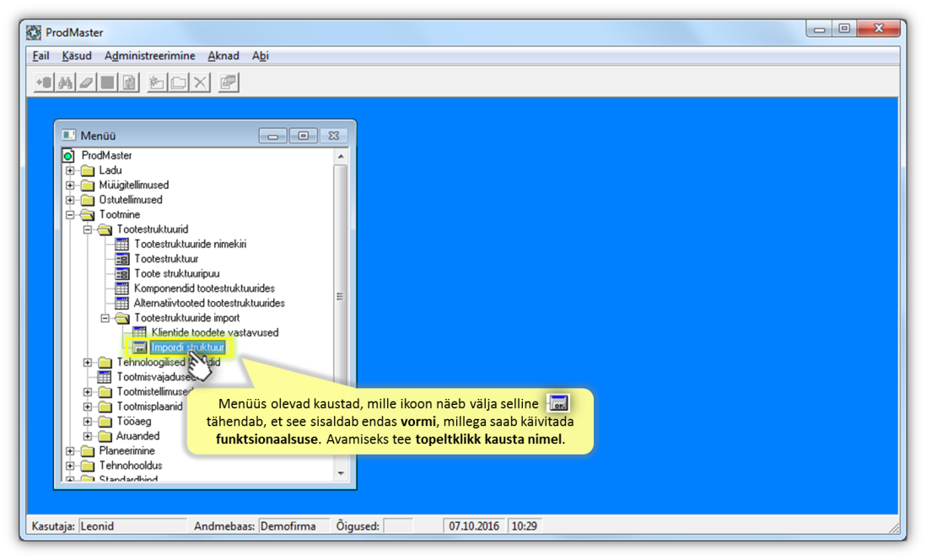Open the Abi menu

261,56
